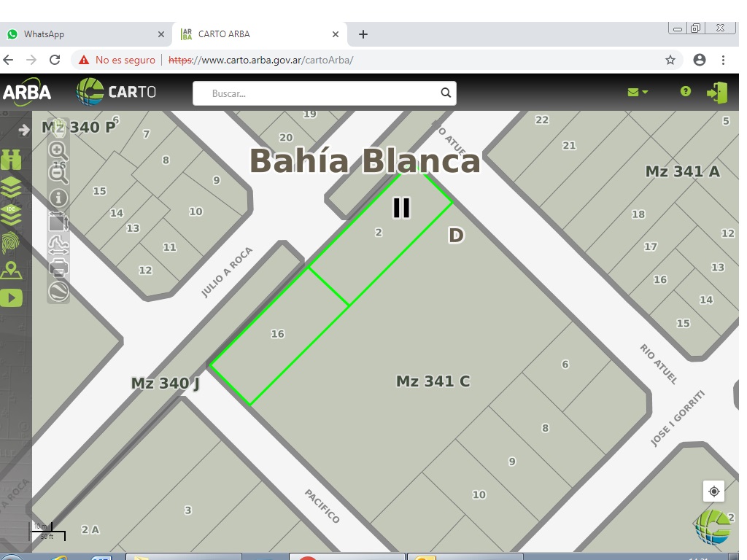The width and height of the screenshot is (747, 560).
Task: Select the information query tool
Action: (x=58, y=198)
